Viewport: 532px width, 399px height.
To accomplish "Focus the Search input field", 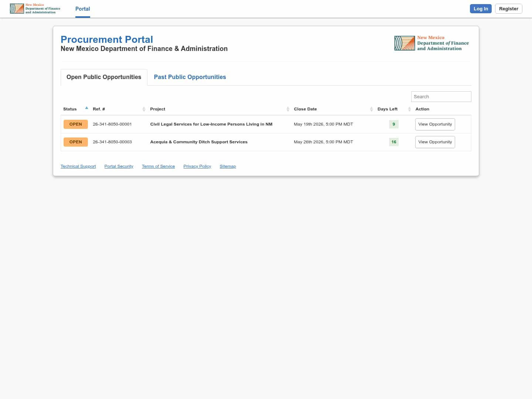I will [441, 97].
